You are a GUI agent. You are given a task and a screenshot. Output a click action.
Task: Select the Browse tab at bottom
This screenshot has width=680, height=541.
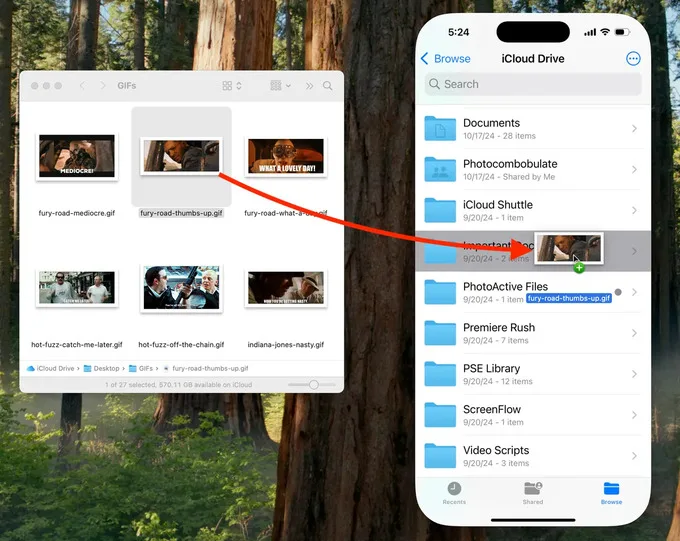pos(611,493)
